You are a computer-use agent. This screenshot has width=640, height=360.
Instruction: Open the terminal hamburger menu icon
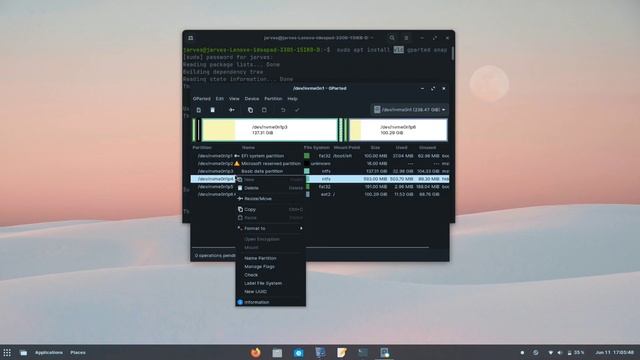click(x=406, y=38)
